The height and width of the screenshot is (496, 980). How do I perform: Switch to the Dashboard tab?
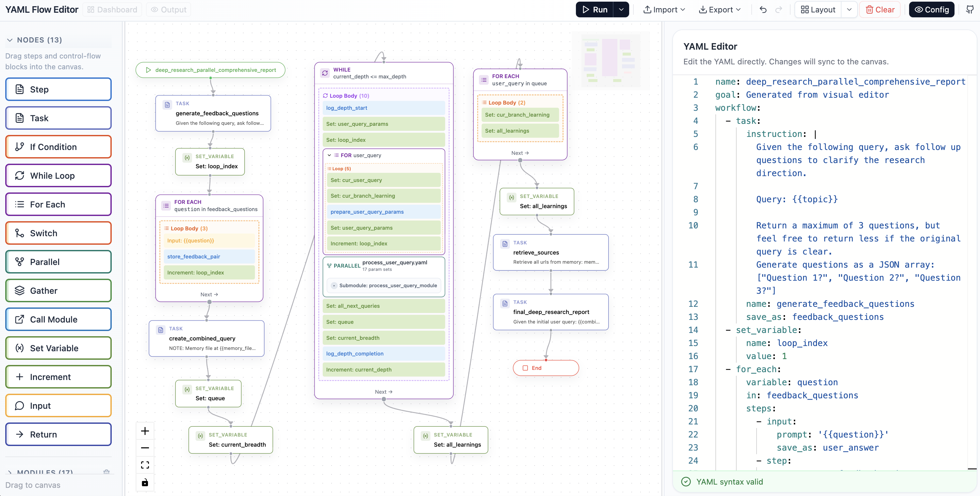tap(112, 9)
